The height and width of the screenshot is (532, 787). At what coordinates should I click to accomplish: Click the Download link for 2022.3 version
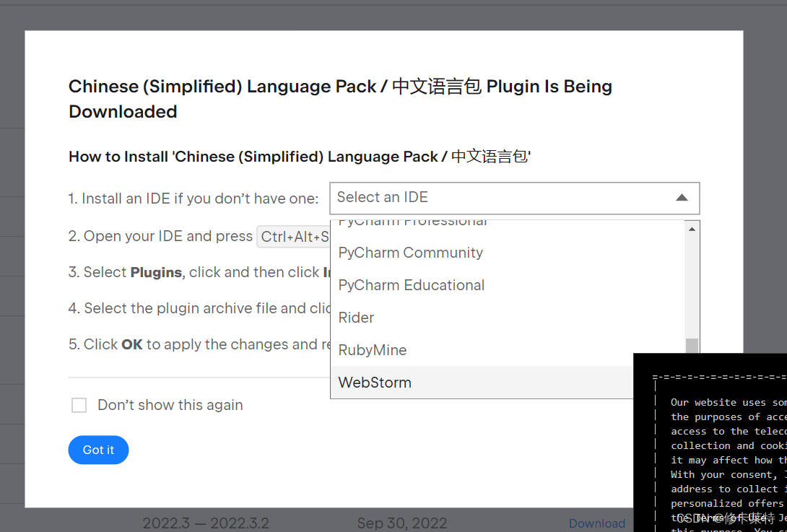tap(597, 523)
